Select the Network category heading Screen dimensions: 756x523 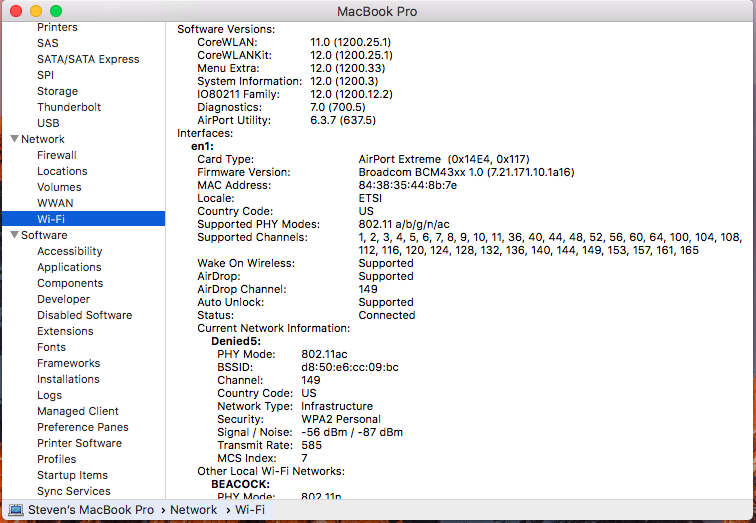tap(43, 139)
